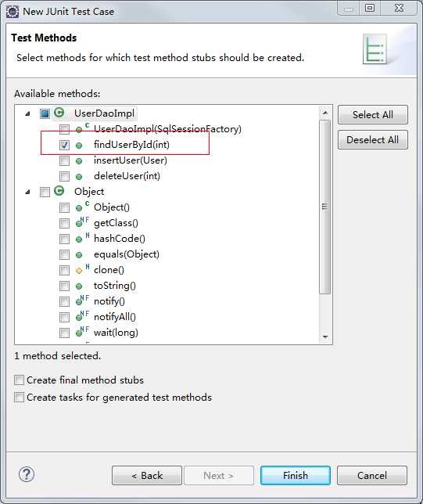Screen dimensions: 423x504
Task: Check the notify() checkbox
Action: [64, 301]
